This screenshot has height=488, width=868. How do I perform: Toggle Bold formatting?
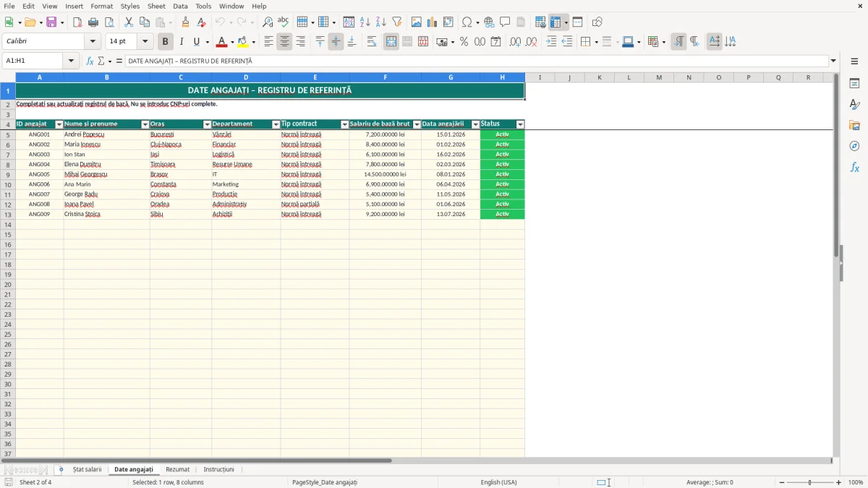pyautogui.click(x=165, y=42)
